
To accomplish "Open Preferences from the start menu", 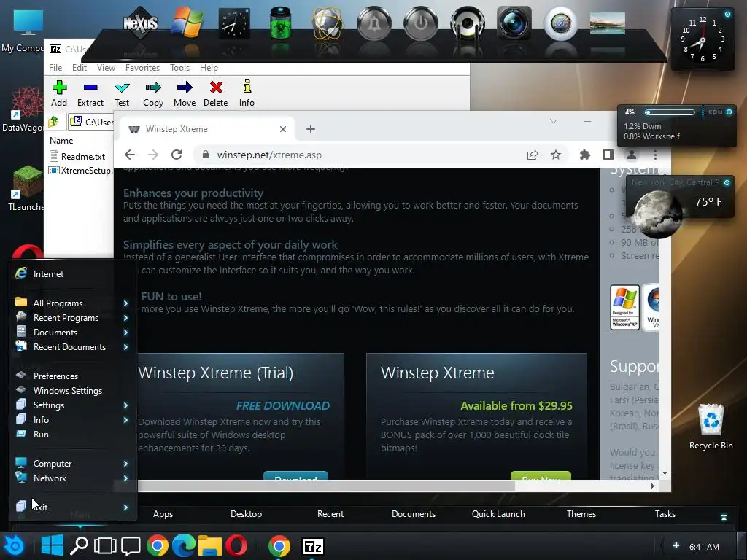I will [x=72, y=376].
